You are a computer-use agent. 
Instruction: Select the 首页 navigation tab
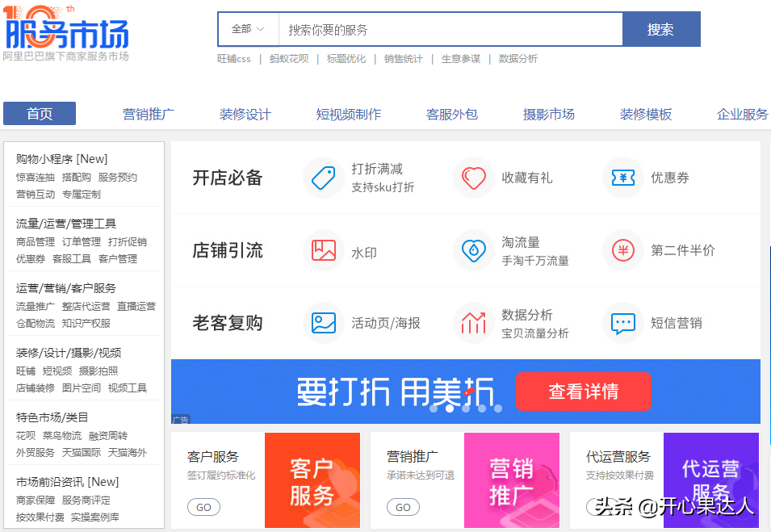coord(40,114)
